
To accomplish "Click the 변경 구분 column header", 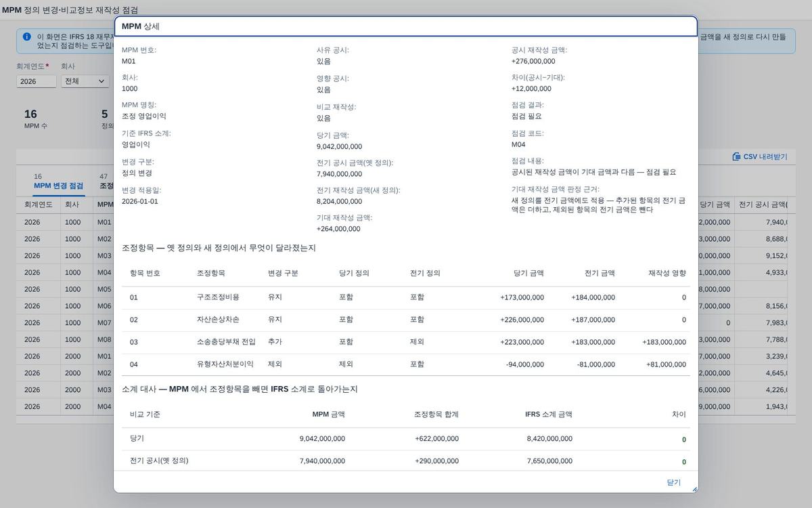I will click(x=283, y=273).
